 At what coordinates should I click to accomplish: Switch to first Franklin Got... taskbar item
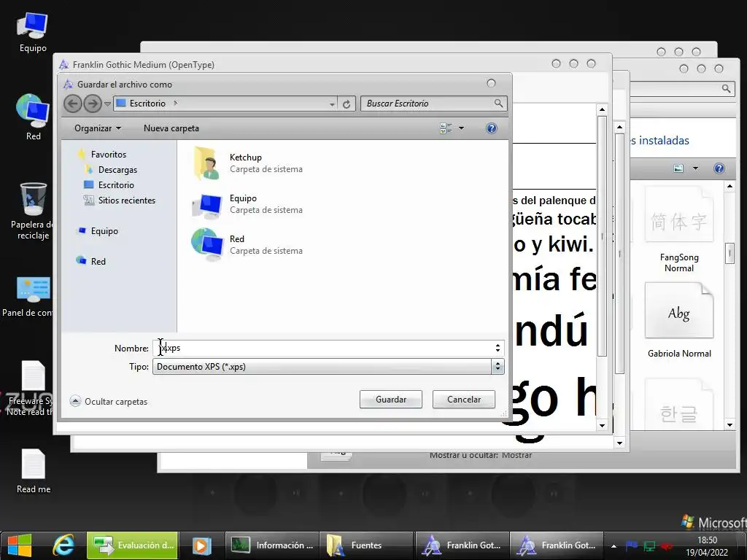pos(461,545)
